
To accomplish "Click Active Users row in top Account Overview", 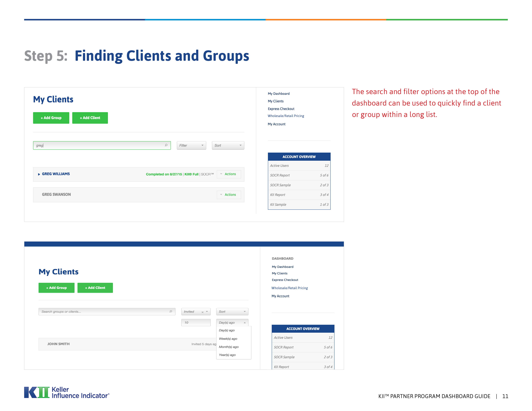I will pos(299,166).
